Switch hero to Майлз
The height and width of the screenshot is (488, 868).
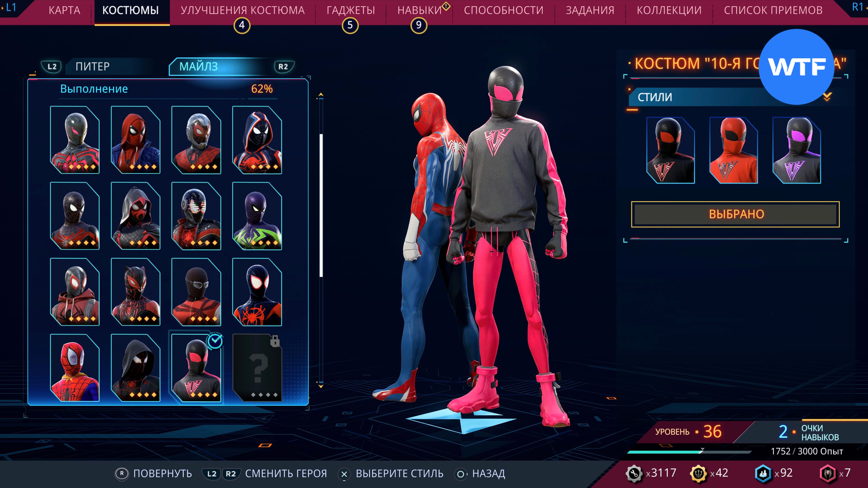(198, 66)
